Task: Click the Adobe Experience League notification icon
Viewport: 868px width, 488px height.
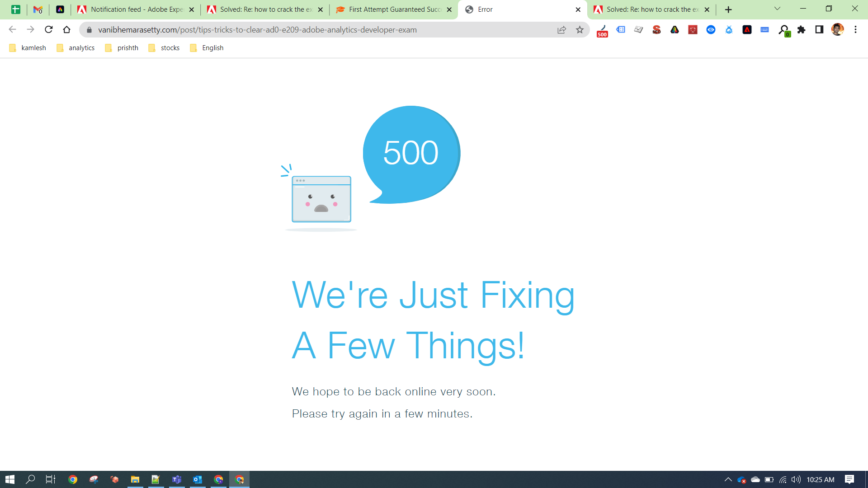Action: 81,9
